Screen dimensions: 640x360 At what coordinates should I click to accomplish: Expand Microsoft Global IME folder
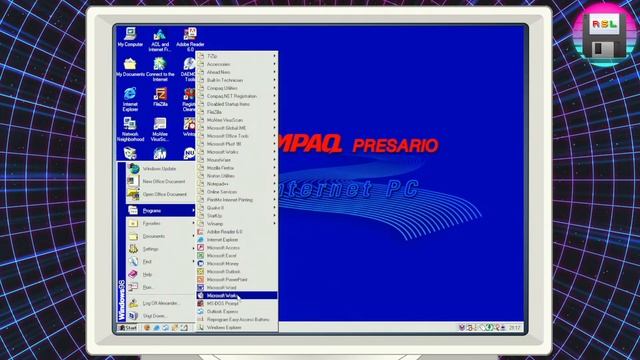click(x=237, y=128)
